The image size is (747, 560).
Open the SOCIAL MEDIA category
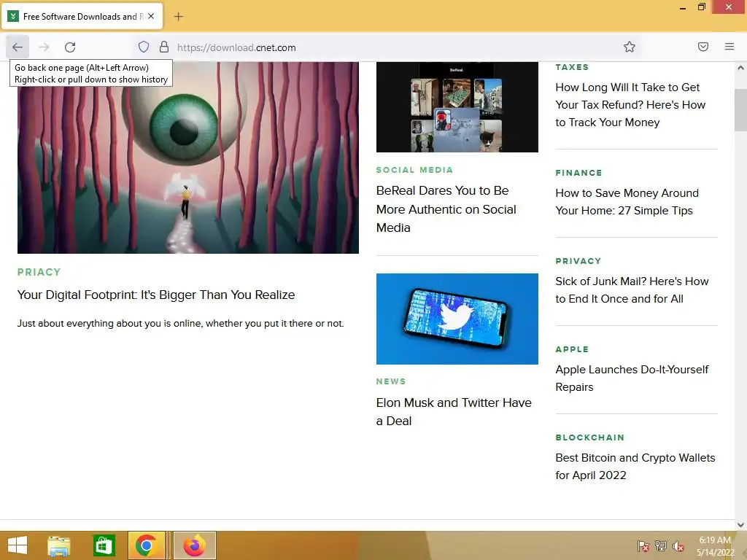point(414,170)
